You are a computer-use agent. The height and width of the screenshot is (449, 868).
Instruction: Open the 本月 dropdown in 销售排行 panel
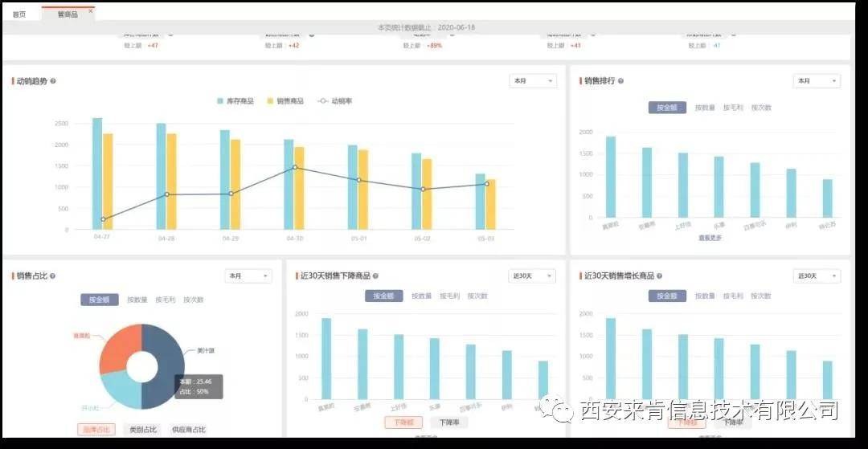coord(817,81)
